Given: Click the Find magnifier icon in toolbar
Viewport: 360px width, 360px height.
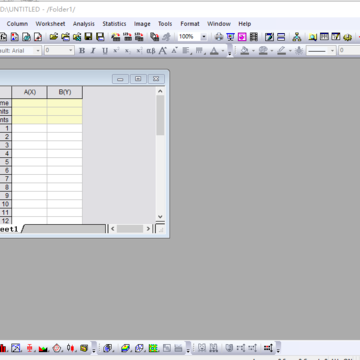Looking at the screenshot, I should pyautogui.click(x=312, y=37).
